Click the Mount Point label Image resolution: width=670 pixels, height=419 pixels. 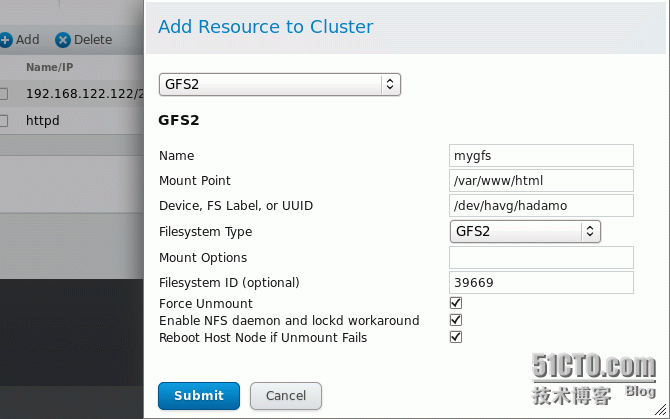(x=194, y=181)
